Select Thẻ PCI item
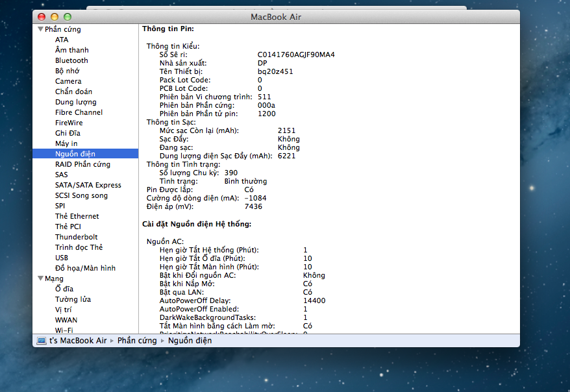 [x=68, y=227]
